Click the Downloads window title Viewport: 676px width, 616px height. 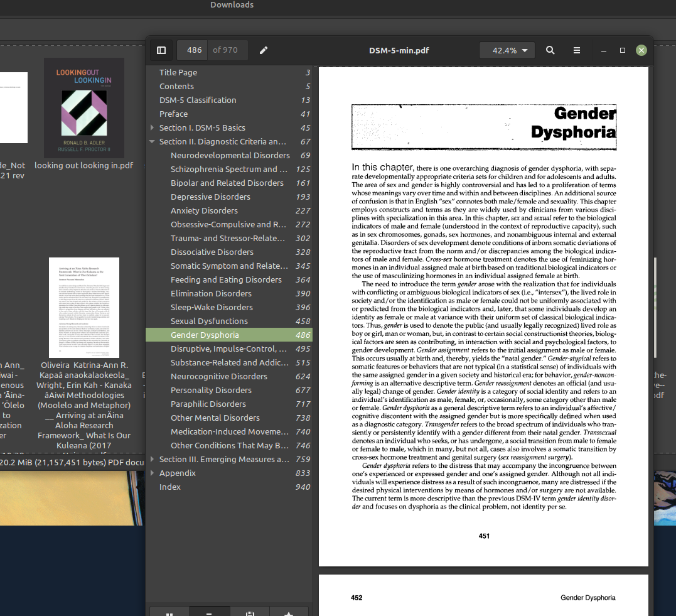tap(232, 5)
